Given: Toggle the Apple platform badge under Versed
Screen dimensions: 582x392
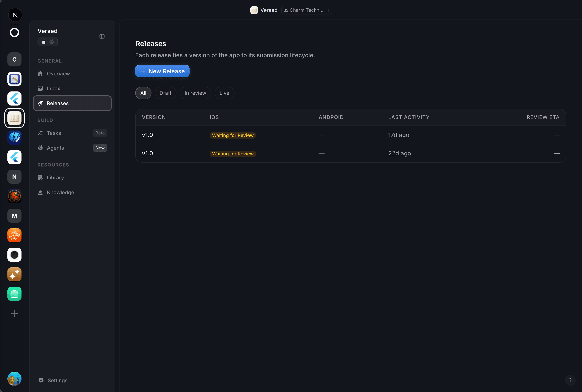Looking at the screenshot, I should [44, 42].
